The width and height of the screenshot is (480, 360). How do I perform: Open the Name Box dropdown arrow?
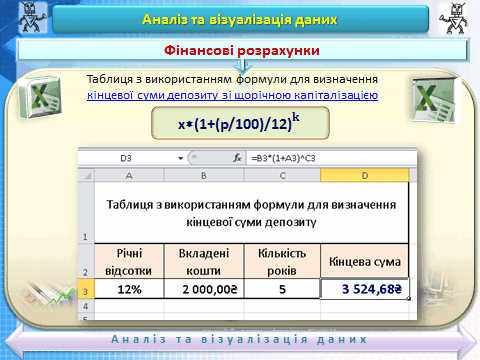coord(180,158)
